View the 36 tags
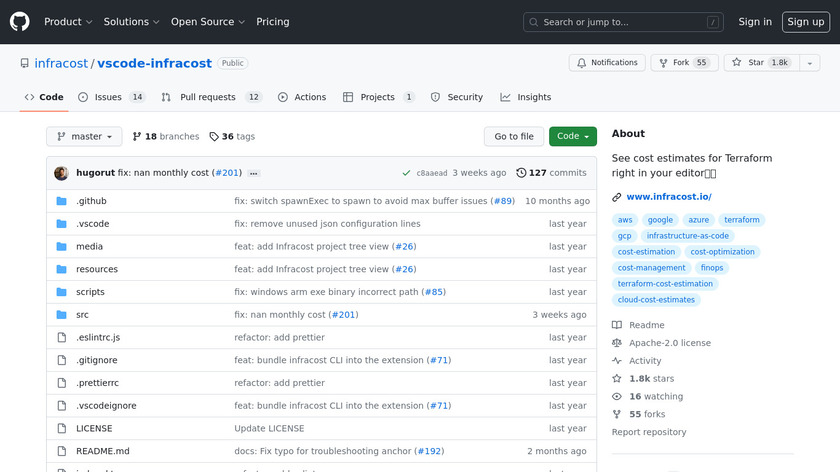The width and height of the screenshot is (840, 472). (232, 136)
